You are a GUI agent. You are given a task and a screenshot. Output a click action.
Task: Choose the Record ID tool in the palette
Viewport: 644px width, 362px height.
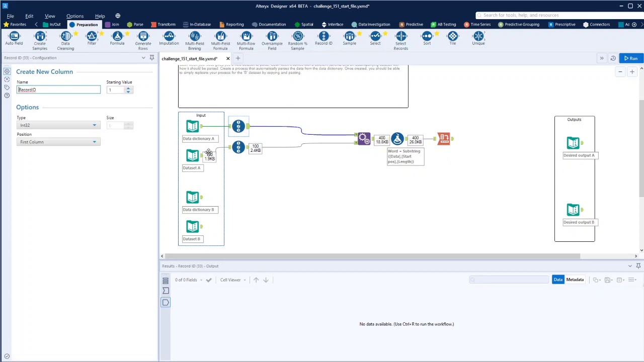tap(324, 39)
